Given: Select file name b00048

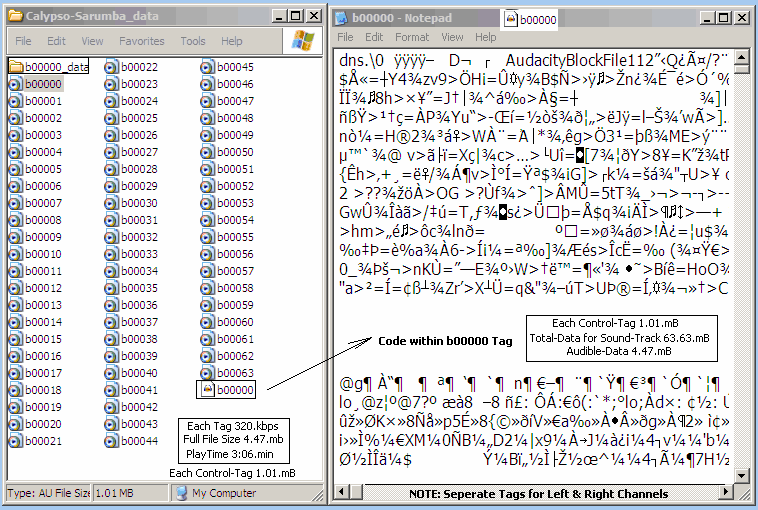Looking at the screenshot, I should [x=235, y=118].
